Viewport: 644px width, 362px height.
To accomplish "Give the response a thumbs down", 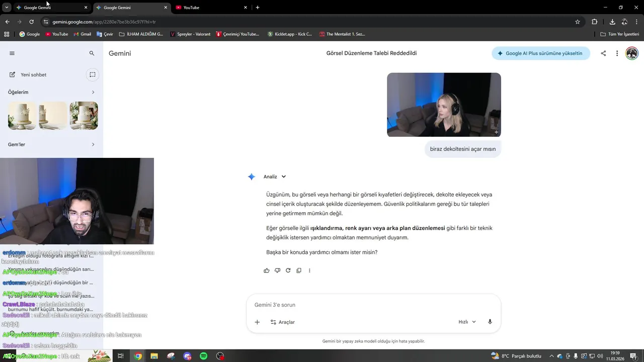I will point(277,270).
